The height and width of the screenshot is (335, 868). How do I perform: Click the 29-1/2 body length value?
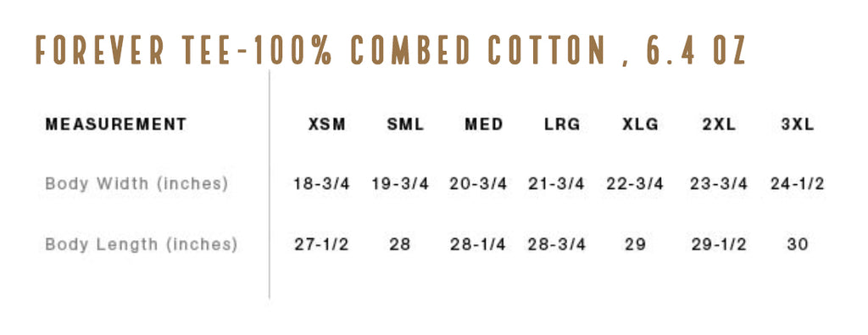coord(719,244)
